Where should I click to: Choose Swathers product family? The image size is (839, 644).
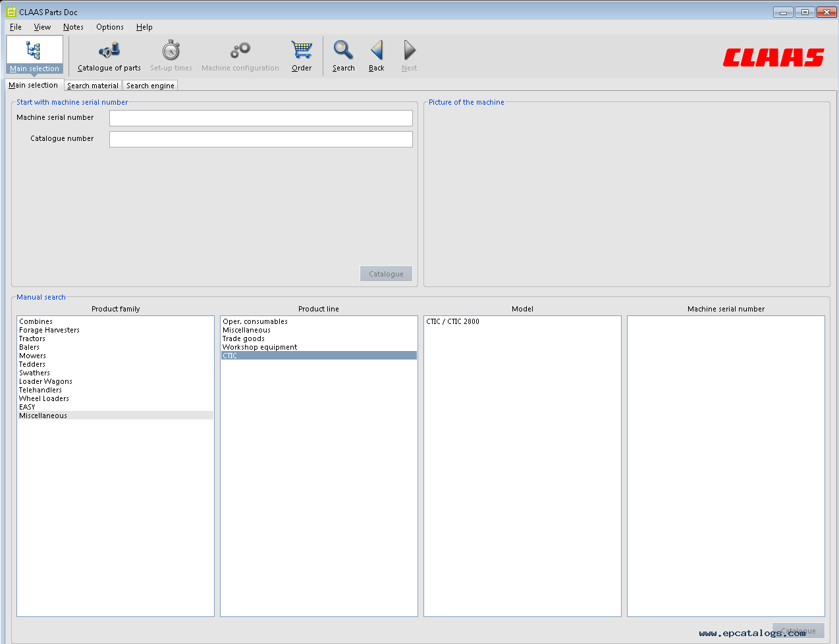coord(115,373)
